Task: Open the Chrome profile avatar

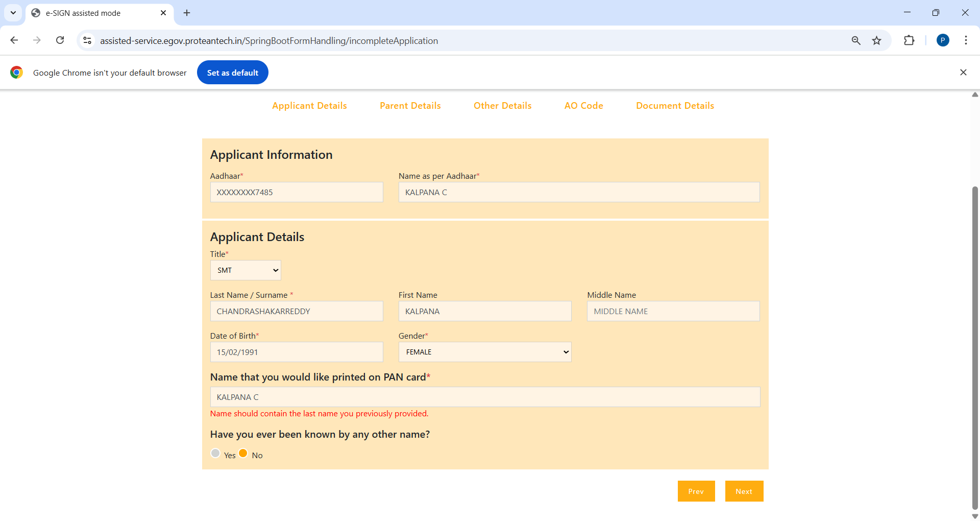Action: 943,40
